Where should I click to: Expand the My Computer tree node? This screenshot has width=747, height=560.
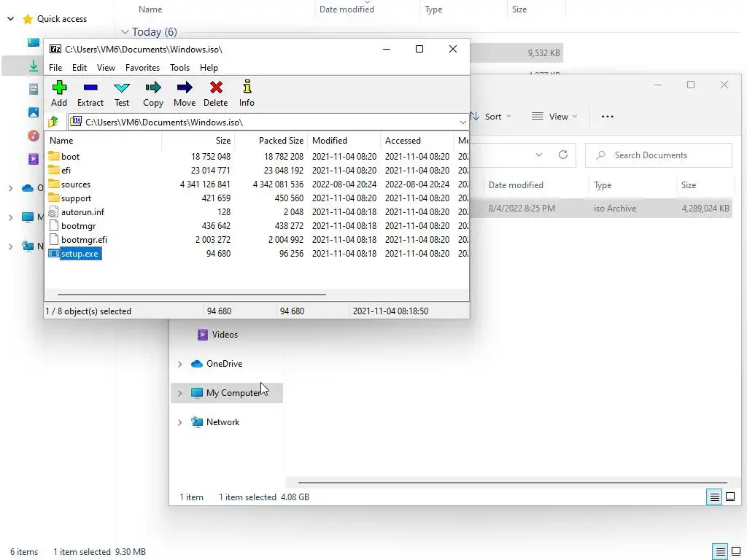click(x=179, y=393)
